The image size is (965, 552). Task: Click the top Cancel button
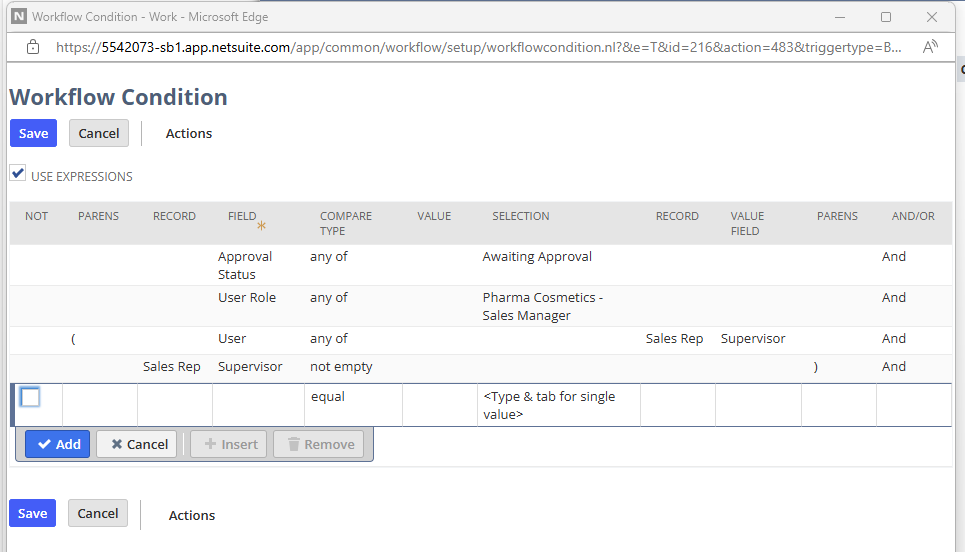tap(99, 133)
